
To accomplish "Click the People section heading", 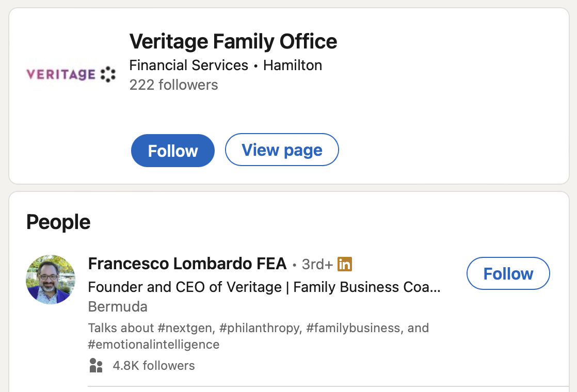I will pos(59,221).
